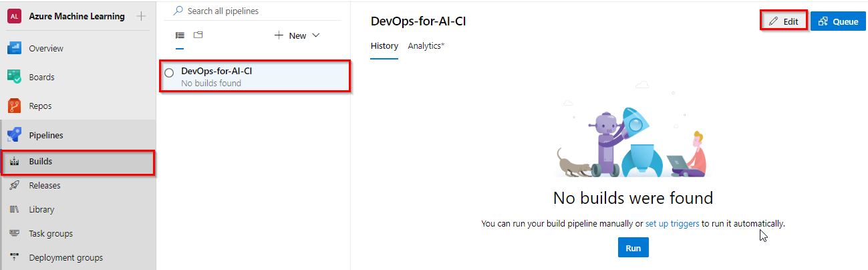This screenshot has height=270, width=868.
Task: Click the Edit button
Action: [784, 21]
